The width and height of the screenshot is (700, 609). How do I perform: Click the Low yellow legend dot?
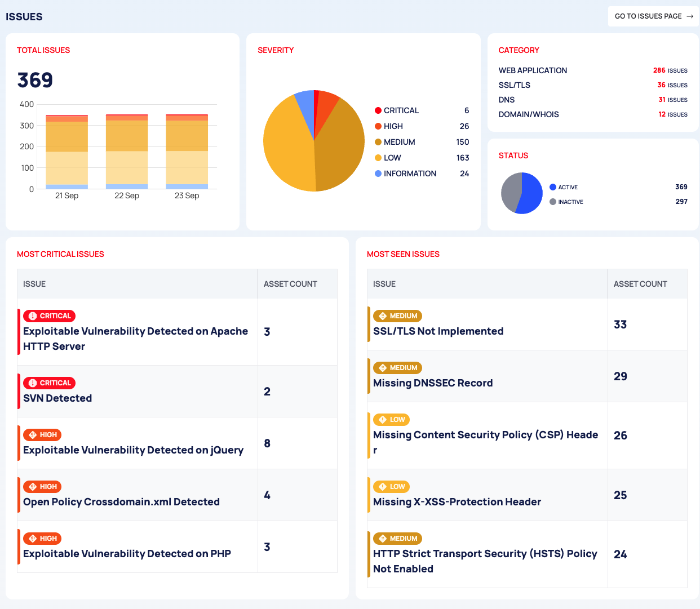(378, 158)
